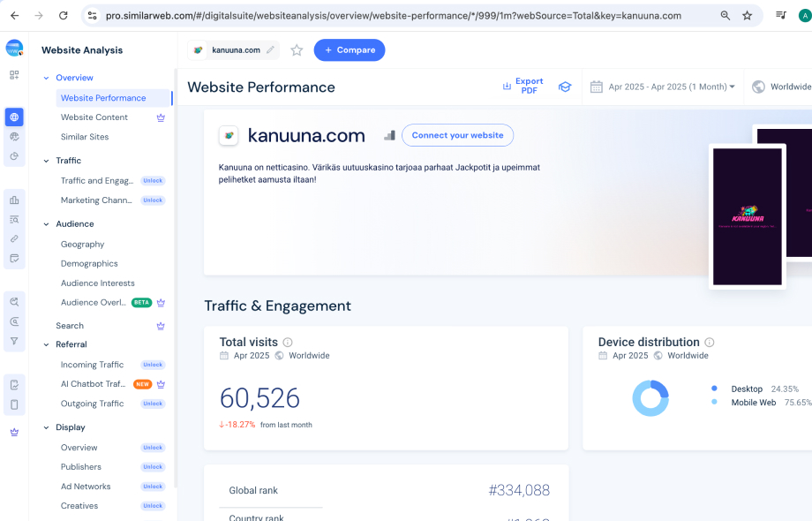Open the graduation cap learning icon
This screenshot has height=521, width=812.
(565, 87)
